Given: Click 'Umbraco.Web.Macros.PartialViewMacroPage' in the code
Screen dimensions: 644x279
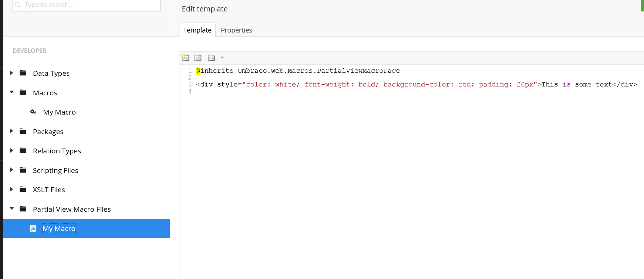Looking at the screenshot, I should point(318,71).
